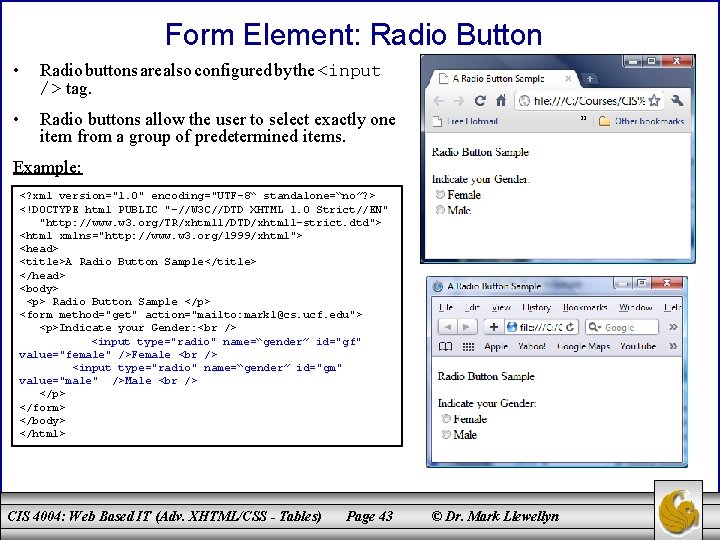Close the Chrome window

point(676,61)
